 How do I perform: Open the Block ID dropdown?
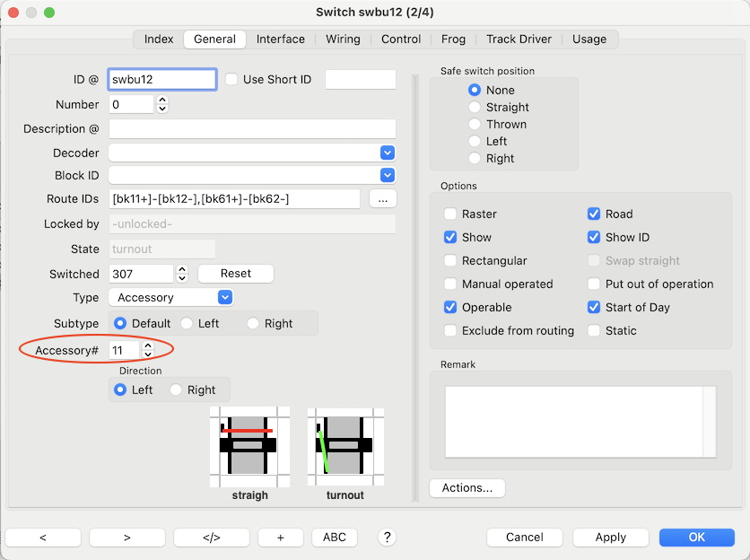click(x=387, y=176)
